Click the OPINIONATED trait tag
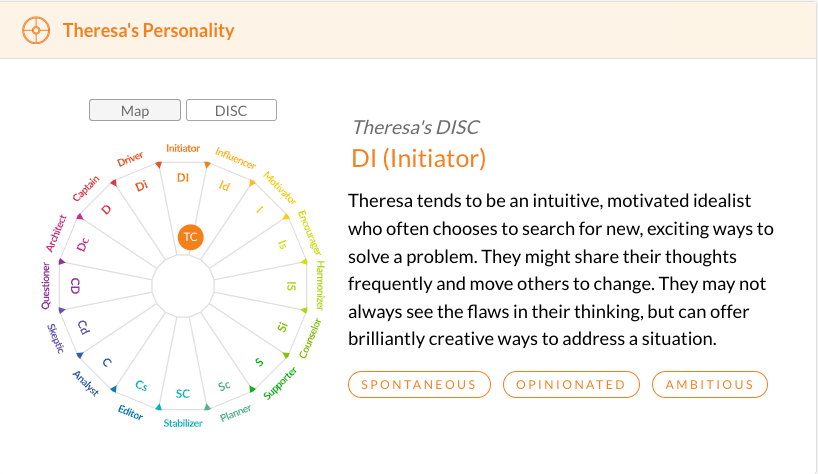The image size is (818, 474). click(x=571, y=384)
